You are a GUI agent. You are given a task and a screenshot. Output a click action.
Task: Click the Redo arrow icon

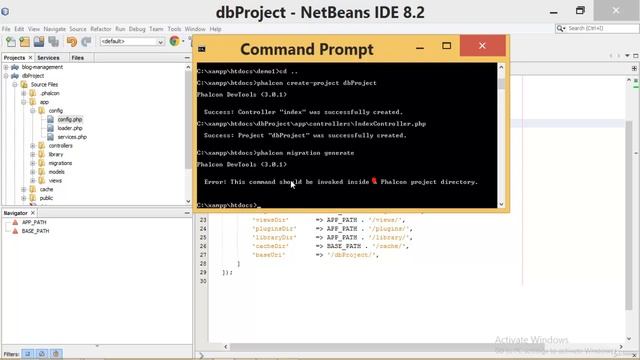[86, 42]
